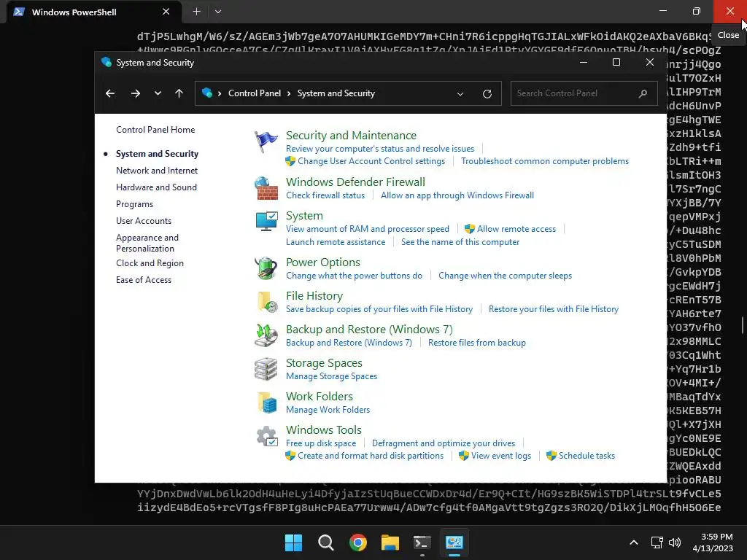Expand breadcrumb arrow before Control Panel
747x560 pixels.
click(x=220, y=93)
